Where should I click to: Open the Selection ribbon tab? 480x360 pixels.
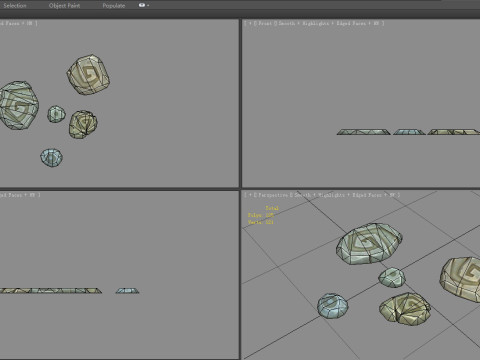click(x=15, y=5)
